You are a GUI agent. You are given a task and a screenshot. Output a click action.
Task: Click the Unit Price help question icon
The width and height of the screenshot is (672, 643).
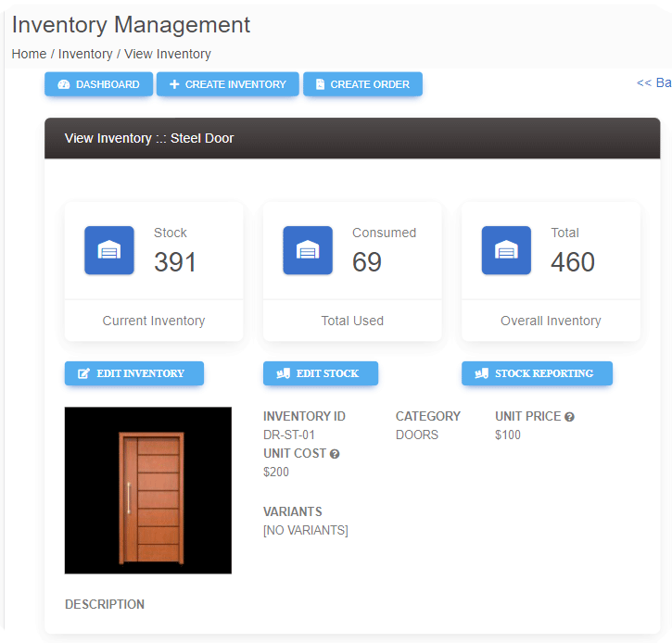click(569, 417)
